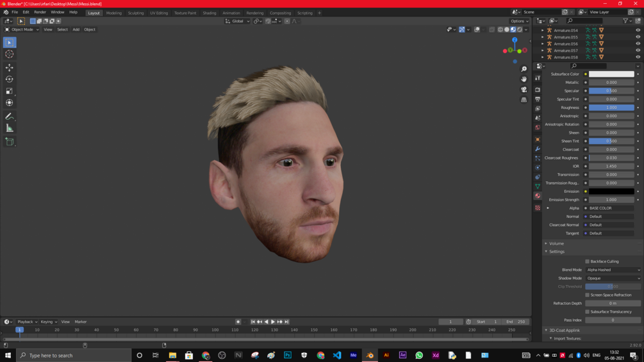Jump to the timeline end frame

(x=286, y=322)
